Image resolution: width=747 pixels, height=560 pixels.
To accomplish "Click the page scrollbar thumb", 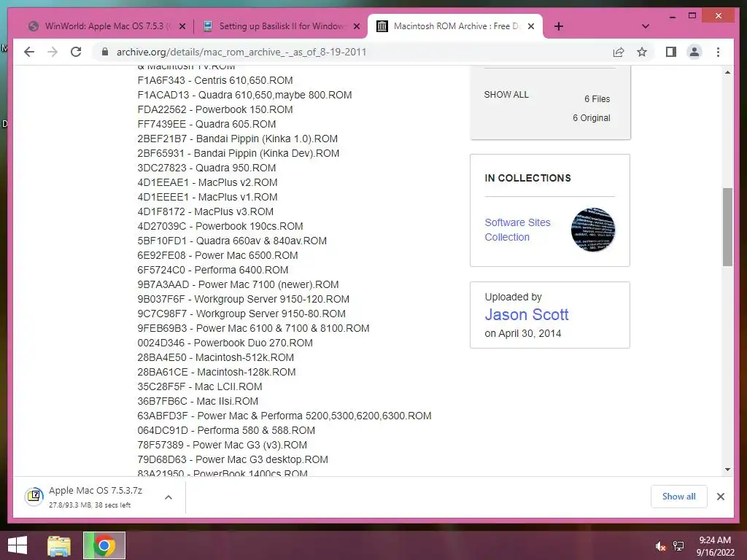I will [727, 227].
